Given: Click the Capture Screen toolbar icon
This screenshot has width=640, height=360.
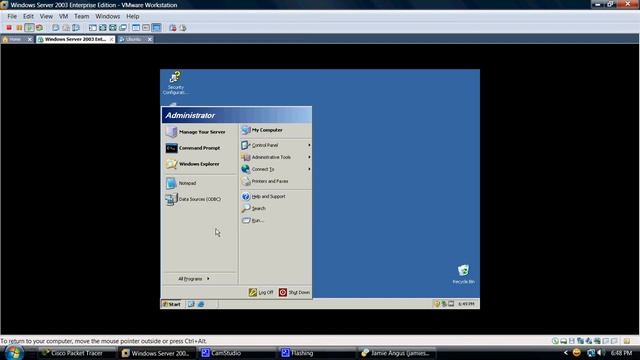Looking at the screenshot, I should [x=173, y=28].
